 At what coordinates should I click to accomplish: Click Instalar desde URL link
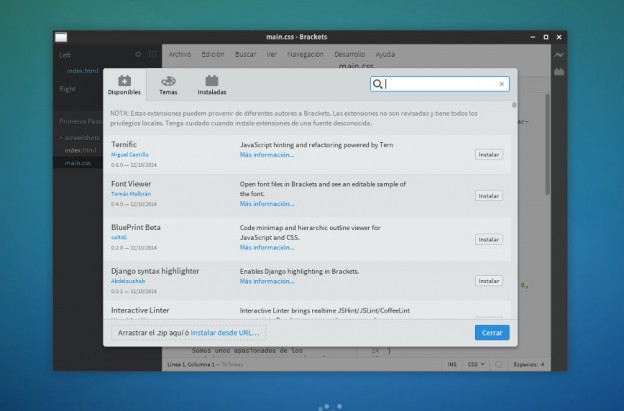point(225,332)
